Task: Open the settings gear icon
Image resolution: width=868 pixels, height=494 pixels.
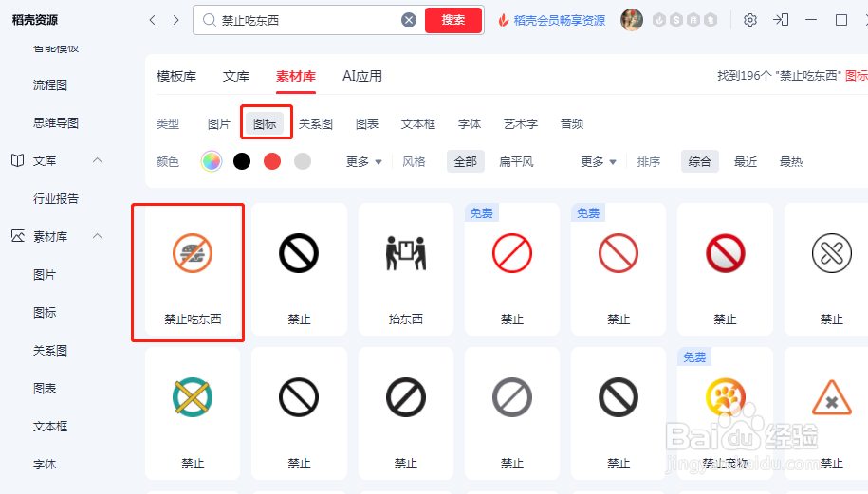Action: click(x=749, y=20)
